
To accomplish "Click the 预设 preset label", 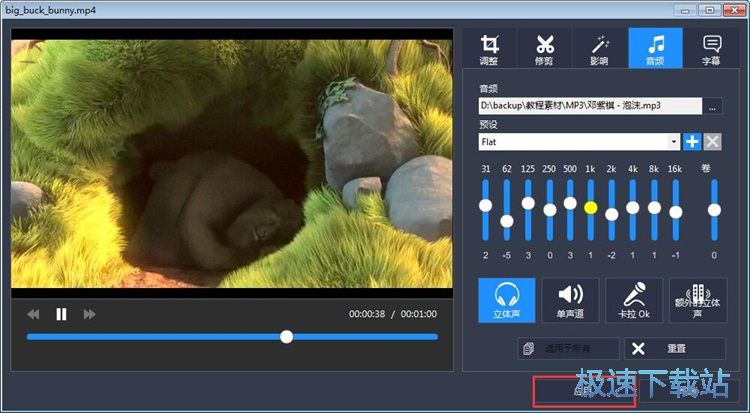I will (x=488, y=124).
